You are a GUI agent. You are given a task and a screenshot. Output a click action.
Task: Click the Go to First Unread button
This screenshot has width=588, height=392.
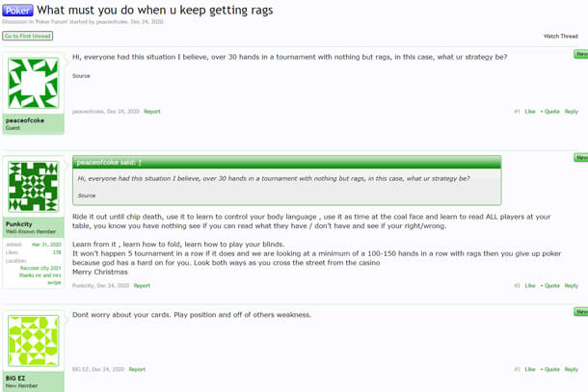(x=27, y=36)
